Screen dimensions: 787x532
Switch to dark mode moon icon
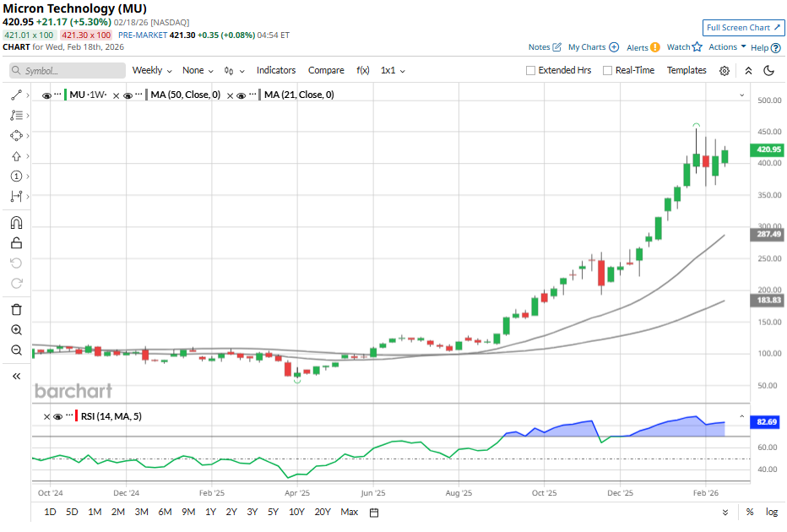click(x=768, y=71)
